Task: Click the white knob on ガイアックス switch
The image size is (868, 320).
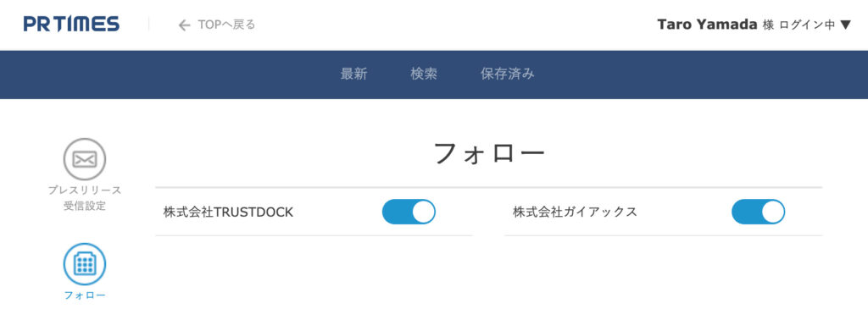Action: pyautogui.click(x=773, y=212)
